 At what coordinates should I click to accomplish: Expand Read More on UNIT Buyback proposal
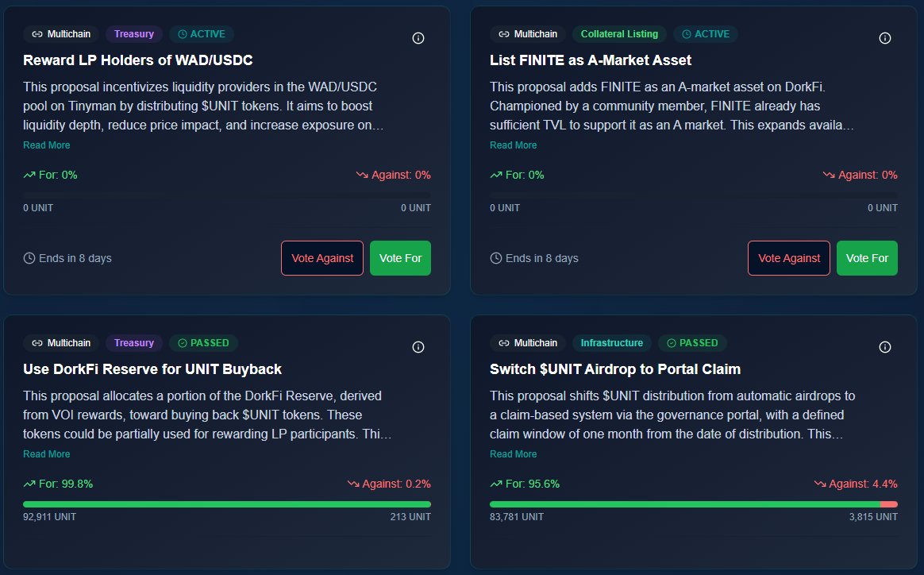pos(46,454)
